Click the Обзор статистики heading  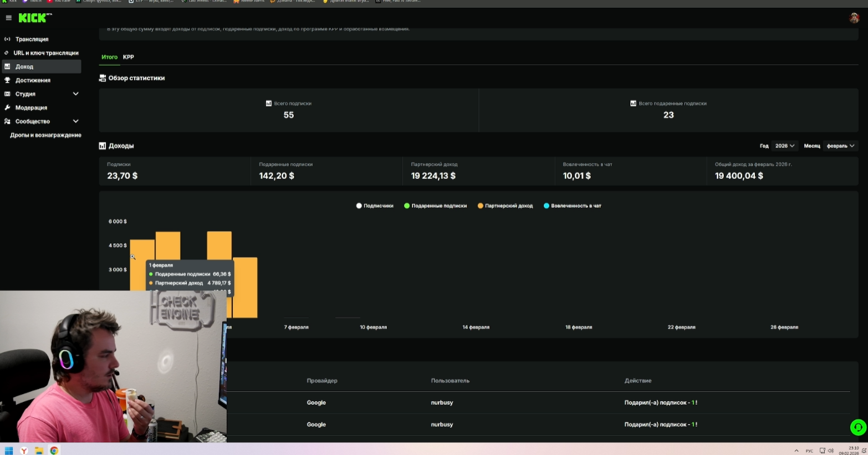136,78
